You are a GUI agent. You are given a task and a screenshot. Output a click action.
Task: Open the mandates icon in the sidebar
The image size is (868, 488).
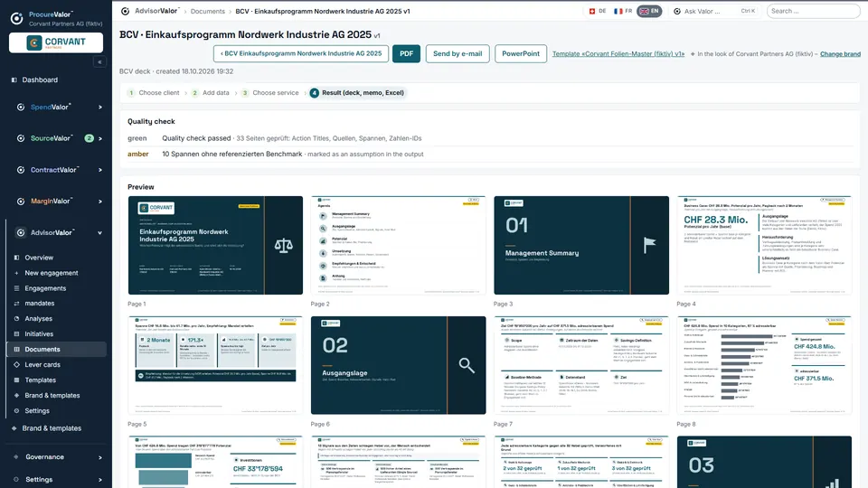click(x=16, y=304)
